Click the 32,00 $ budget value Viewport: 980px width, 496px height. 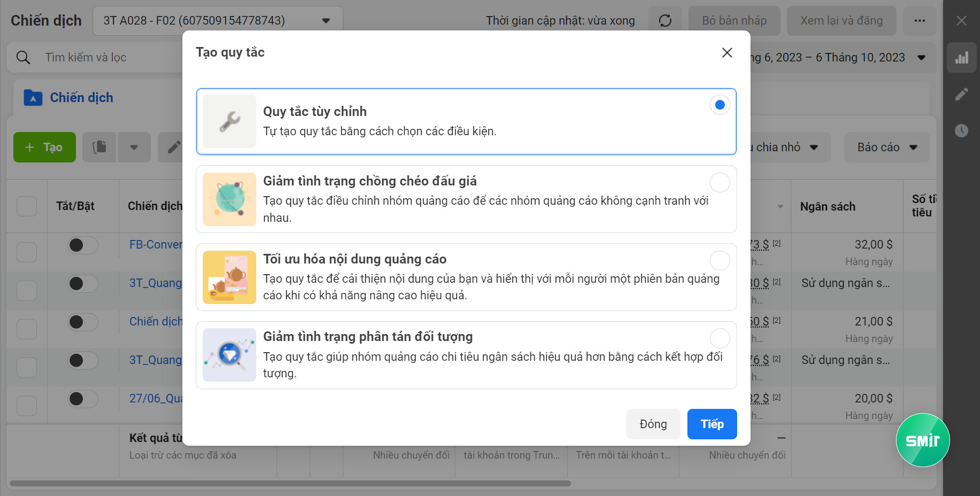pyautogui.click(x=874, y=244)
